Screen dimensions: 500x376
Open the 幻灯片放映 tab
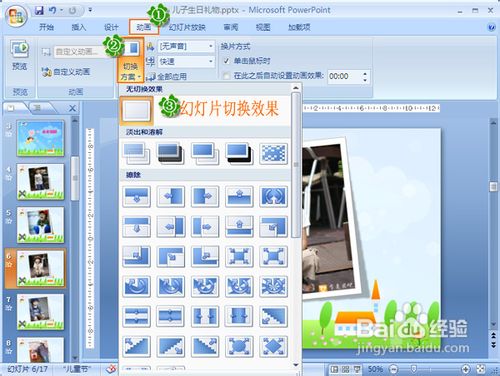pos(187,27)
